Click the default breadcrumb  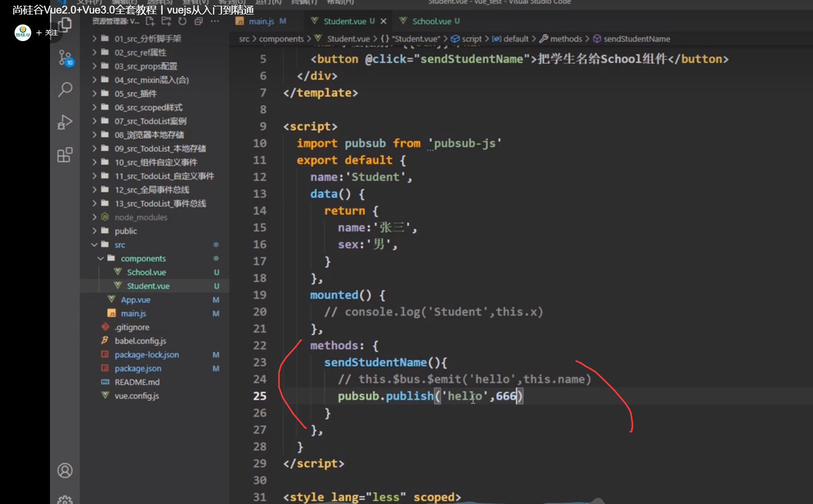click(x=510, y=39)
